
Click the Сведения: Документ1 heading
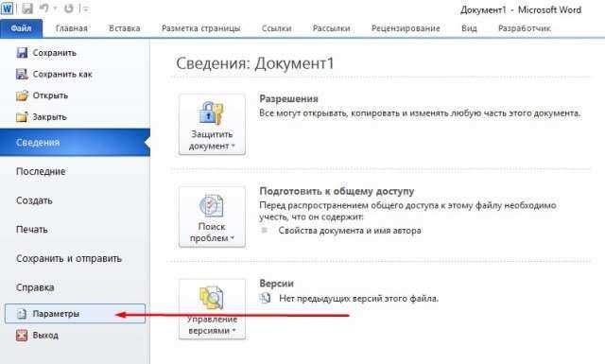point(254,63)
